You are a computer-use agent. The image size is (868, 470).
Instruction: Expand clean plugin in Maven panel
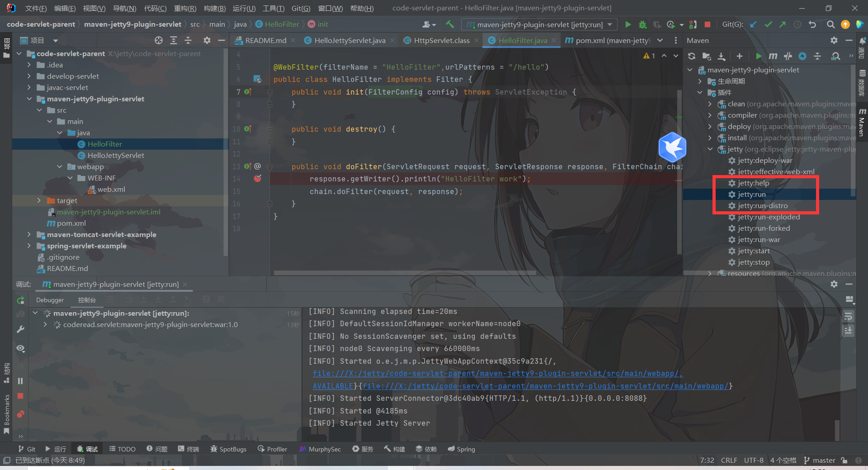[x=710, y=104]
